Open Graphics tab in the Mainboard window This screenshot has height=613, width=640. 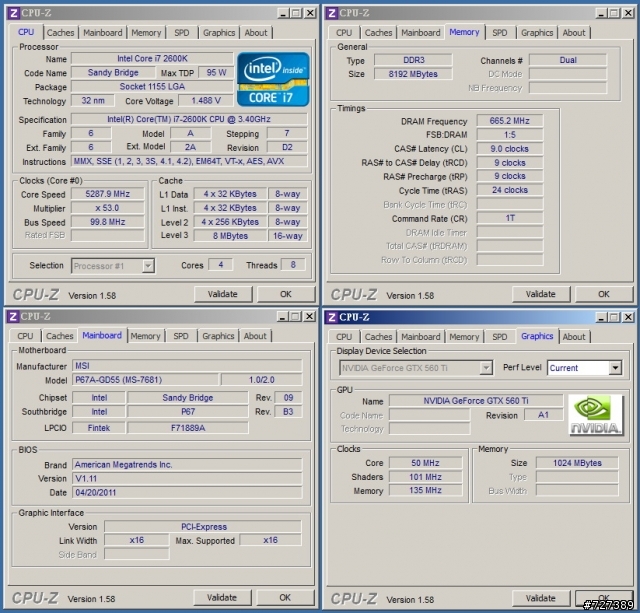click(x=218, y=336)
